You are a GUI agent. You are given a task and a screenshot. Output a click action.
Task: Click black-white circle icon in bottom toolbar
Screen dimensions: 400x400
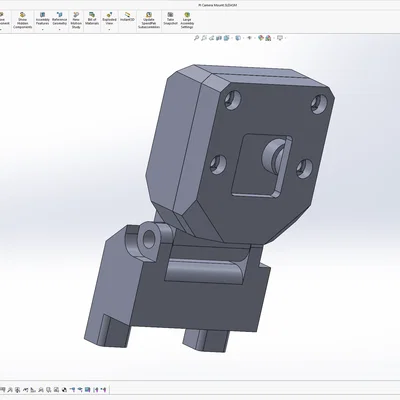64,390
